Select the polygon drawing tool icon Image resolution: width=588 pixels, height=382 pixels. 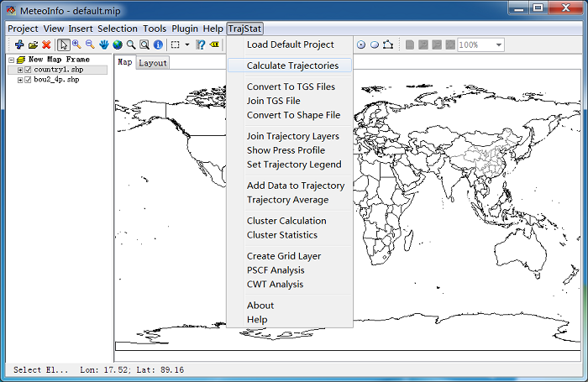[387, 44]
